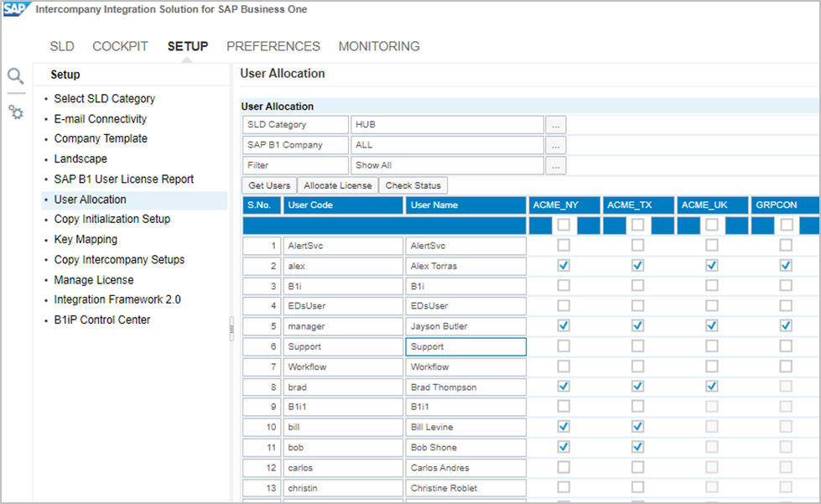Click the search magnifier icon in sidebar
Image resolution: width=821 pixels, height=504 pixels.
[x=16, y=77]
